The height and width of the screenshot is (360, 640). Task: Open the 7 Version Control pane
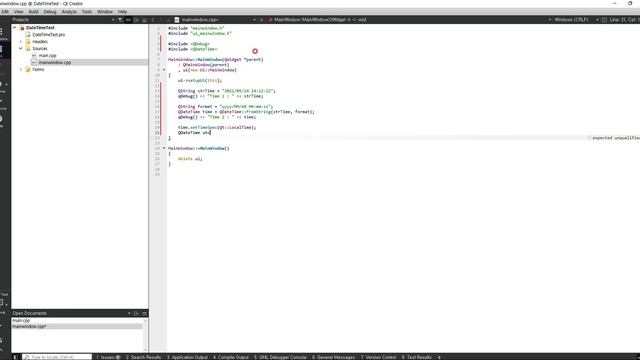pos(378,357)
